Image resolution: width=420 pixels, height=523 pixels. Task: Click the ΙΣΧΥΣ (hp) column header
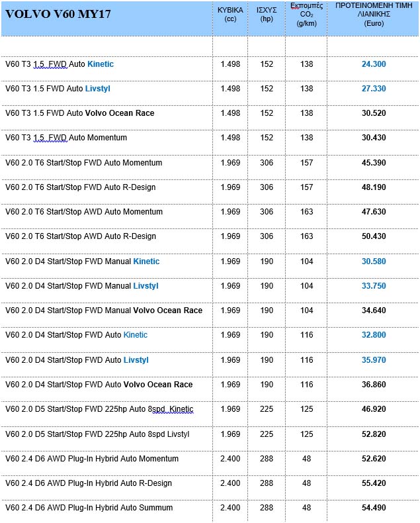click(267, 14)
